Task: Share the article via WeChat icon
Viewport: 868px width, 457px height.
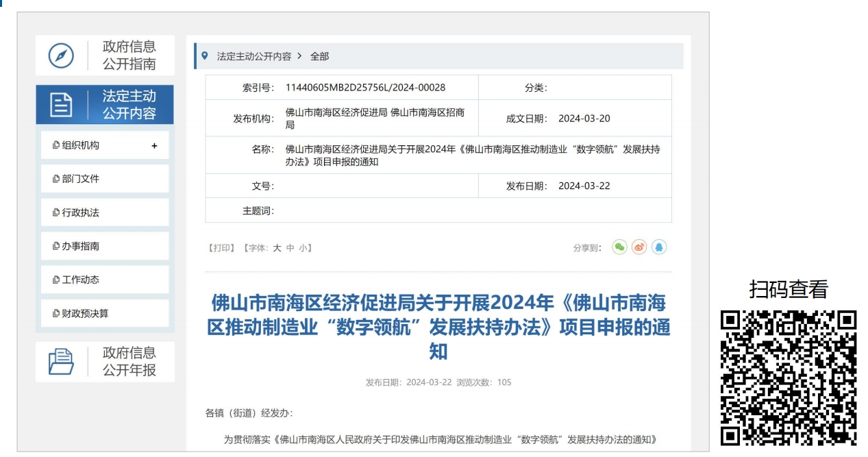Action: pos(619,247)
